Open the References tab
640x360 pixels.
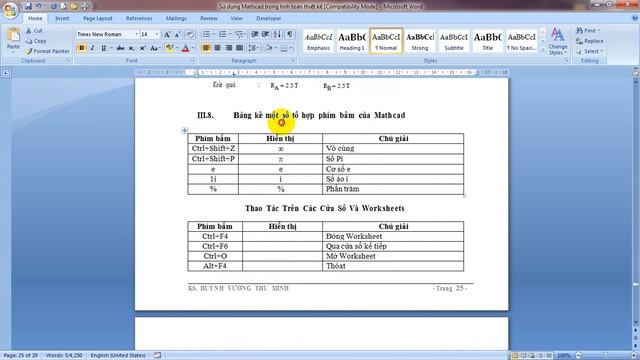[139, 18]
